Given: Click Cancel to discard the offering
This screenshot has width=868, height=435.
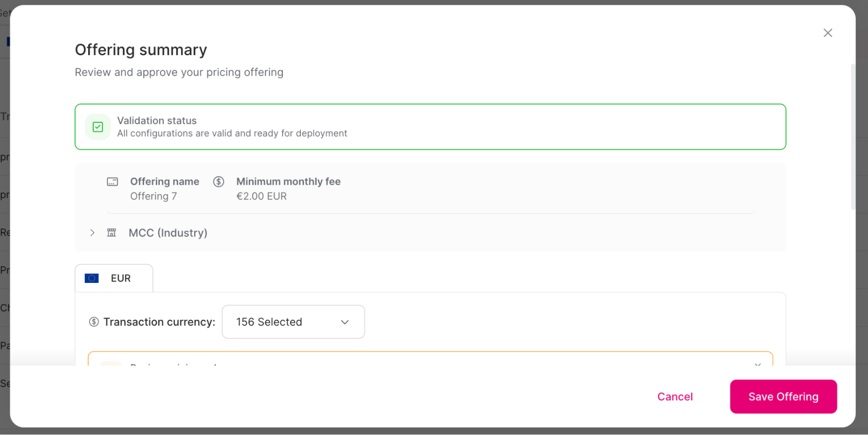Looking at the screenshot, I should [x=675, y=396].
